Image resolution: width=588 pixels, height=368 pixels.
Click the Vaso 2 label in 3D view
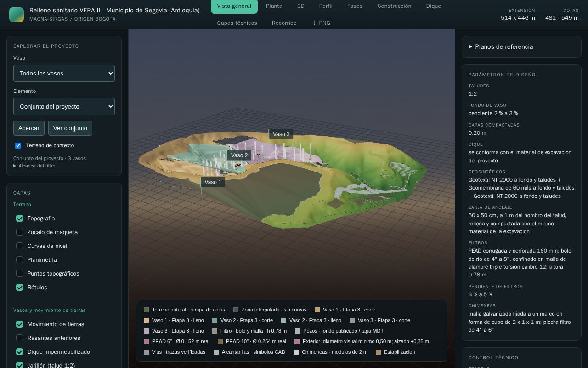tap(239, 155)
